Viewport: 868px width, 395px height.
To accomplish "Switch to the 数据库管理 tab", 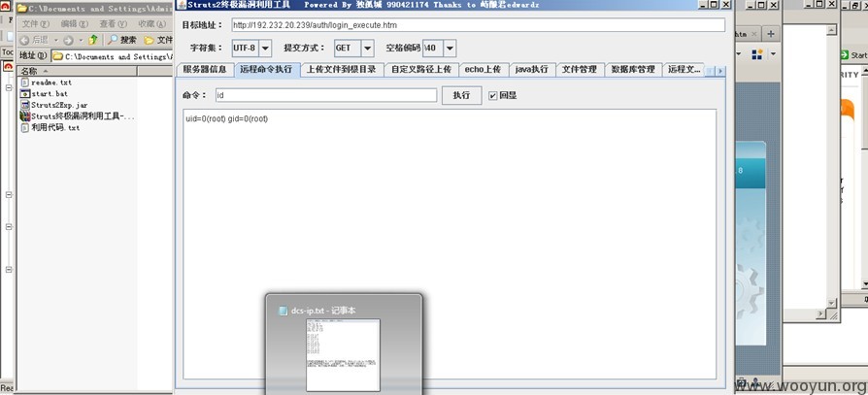I will pos(633,70).
